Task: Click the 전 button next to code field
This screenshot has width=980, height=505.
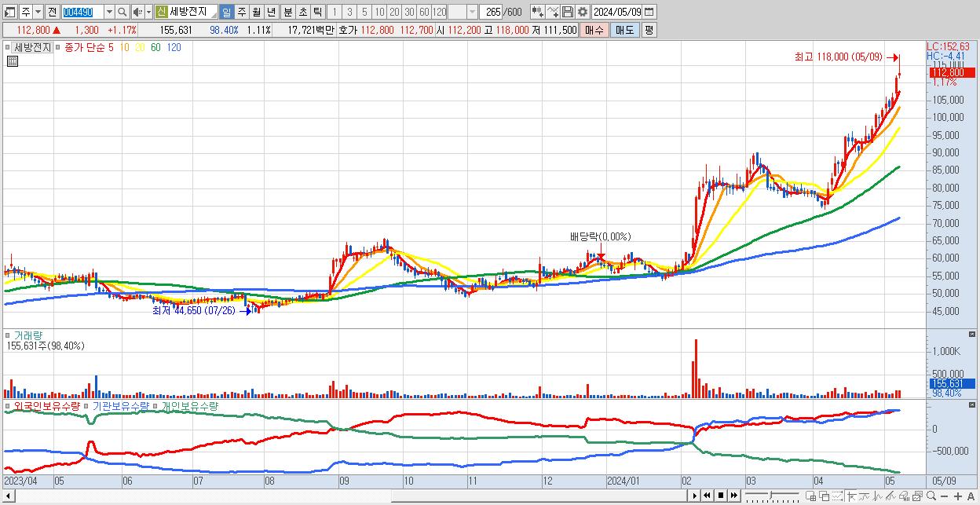Action: click(52, 12)
